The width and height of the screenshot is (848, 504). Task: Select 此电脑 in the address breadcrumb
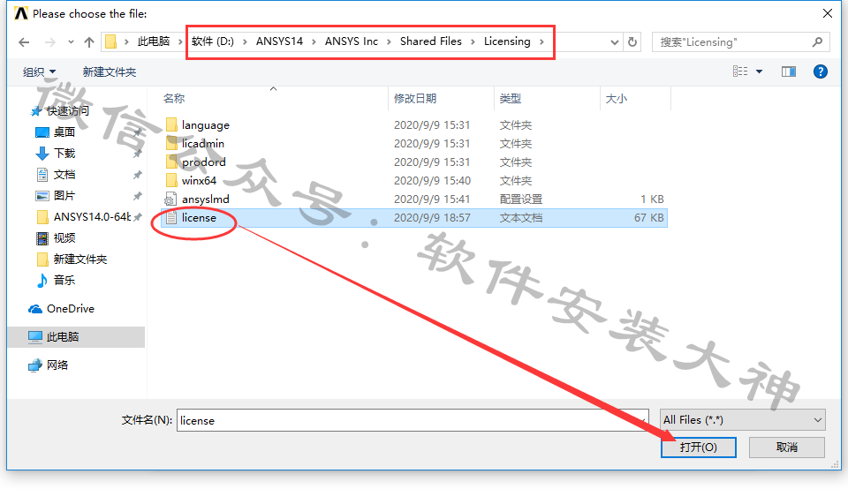point(154,41)
